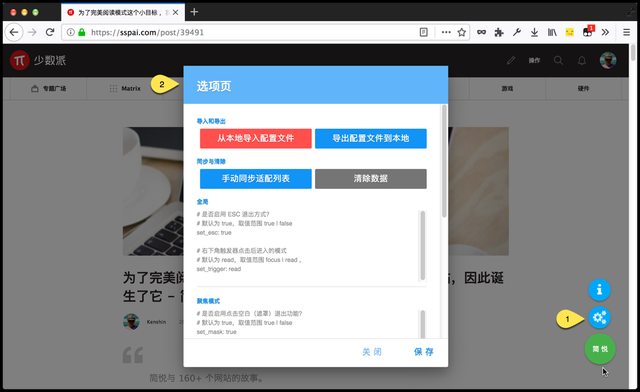Click the author name Kenshin

coord(156,322)
